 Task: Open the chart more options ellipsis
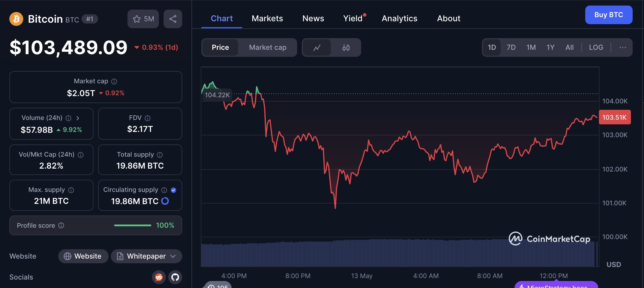click(622, 47)
